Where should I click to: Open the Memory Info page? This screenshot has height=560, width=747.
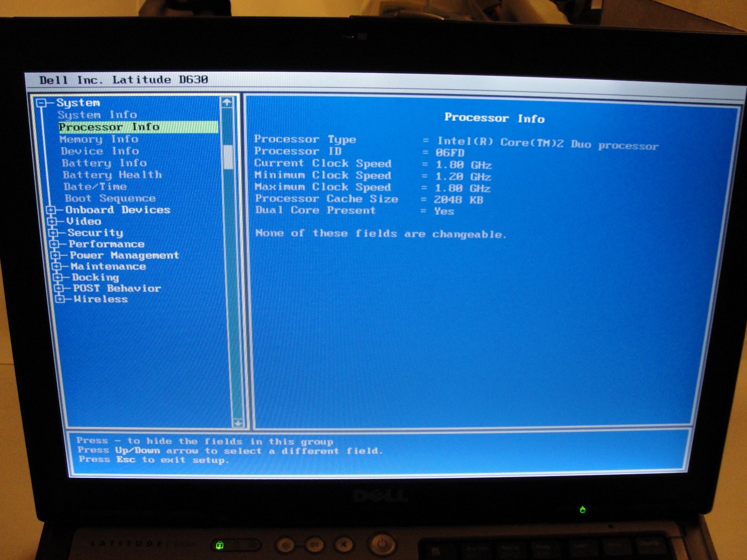pos(99,139)
